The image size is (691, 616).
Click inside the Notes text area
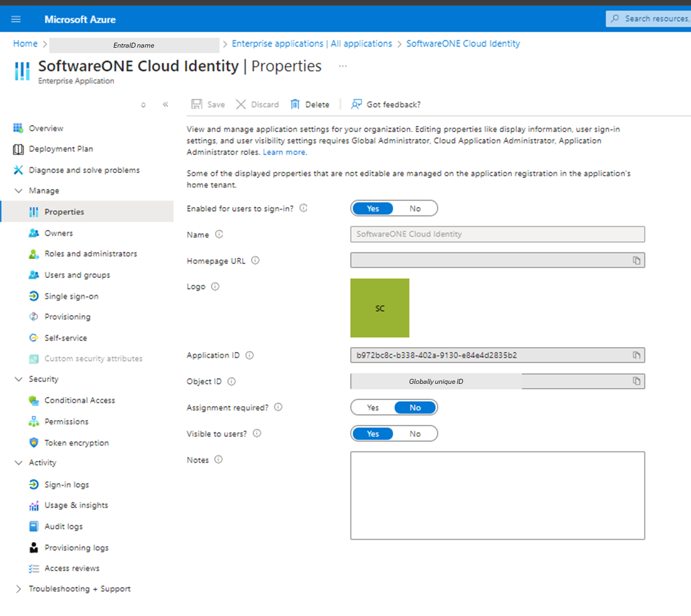coord(497,495)
